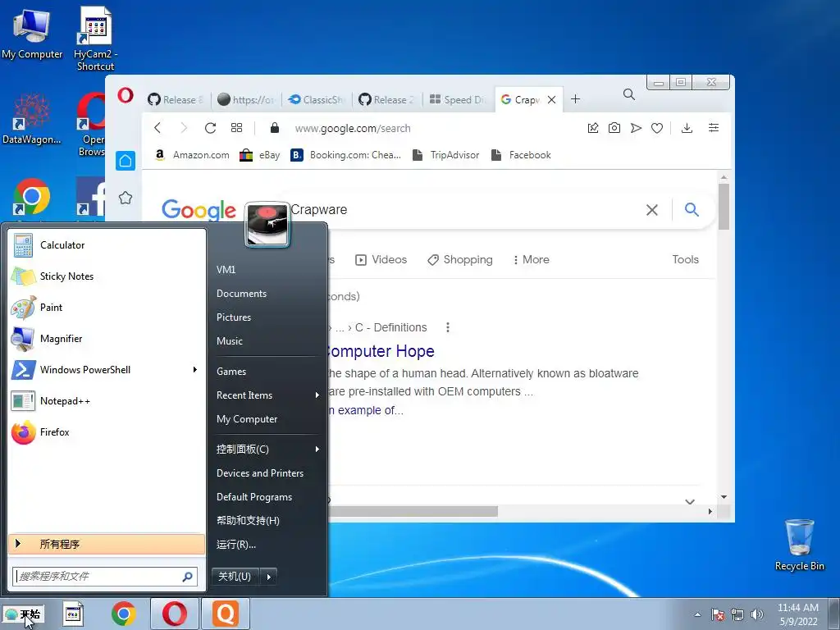
Task: Switch to the ClassicShell tab
Action: [316, 99]
